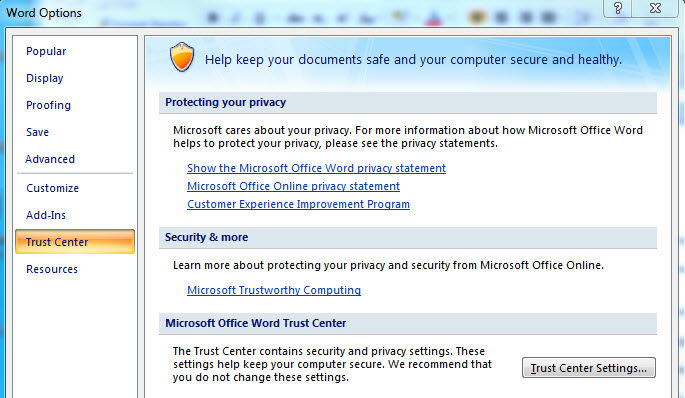Open Microsoft Office Online privacy statement link
This screenshot has width=685, height=398.
click(x=293, y=186)
